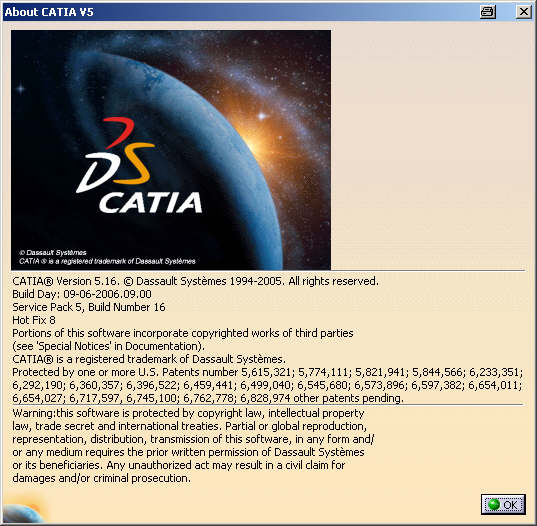The height and width of the screenshot is (526, 537).
Task: Click the red and orange DS logo
Action: (x=115, y=155)
